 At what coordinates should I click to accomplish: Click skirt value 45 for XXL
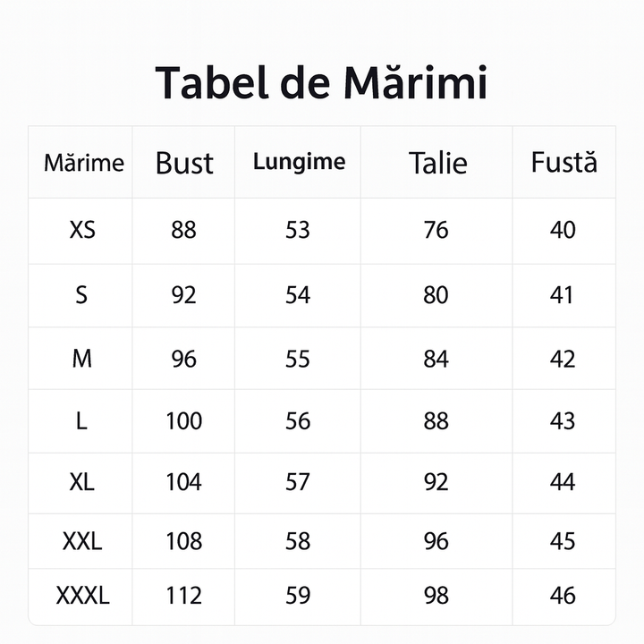pos(563,541)
